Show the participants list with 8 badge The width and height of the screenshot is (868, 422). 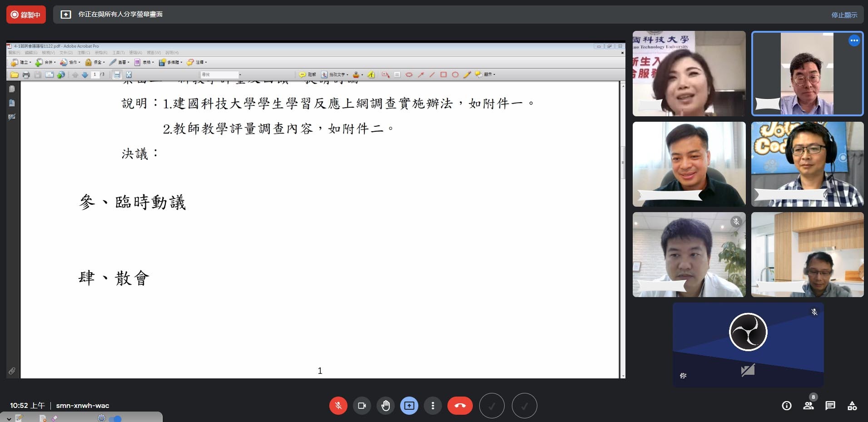click(808, 406)
